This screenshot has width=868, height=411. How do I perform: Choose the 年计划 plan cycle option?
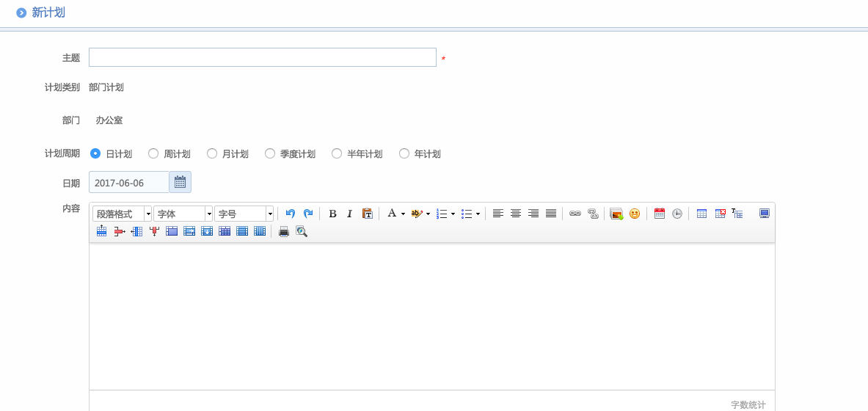pos(404,153)
